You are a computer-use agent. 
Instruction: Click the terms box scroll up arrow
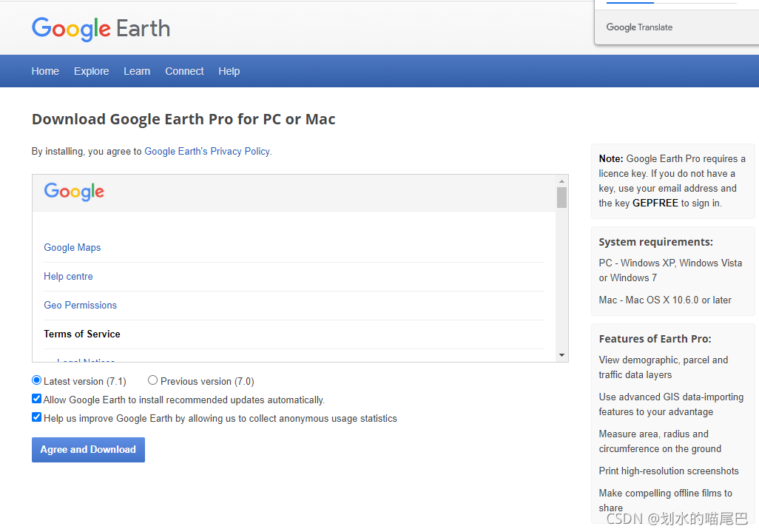tap(561, 181)
